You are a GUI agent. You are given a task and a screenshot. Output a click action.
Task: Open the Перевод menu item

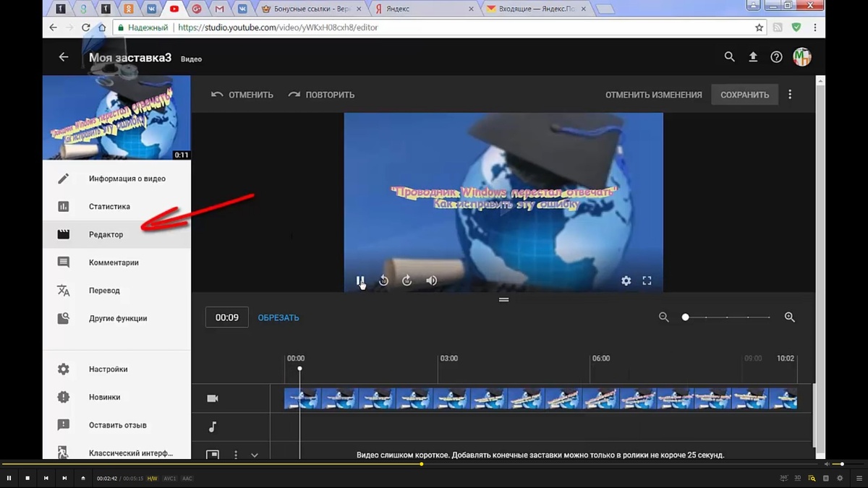[x=116, y=291]
